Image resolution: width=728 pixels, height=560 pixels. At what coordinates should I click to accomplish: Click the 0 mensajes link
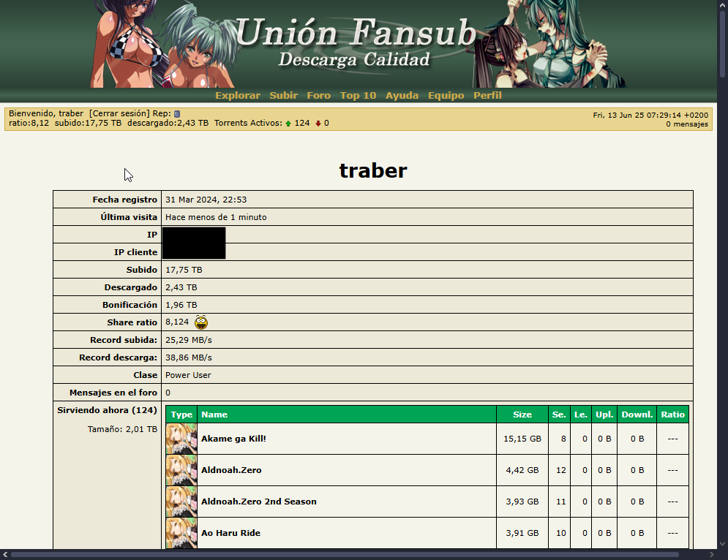(687, 124)
